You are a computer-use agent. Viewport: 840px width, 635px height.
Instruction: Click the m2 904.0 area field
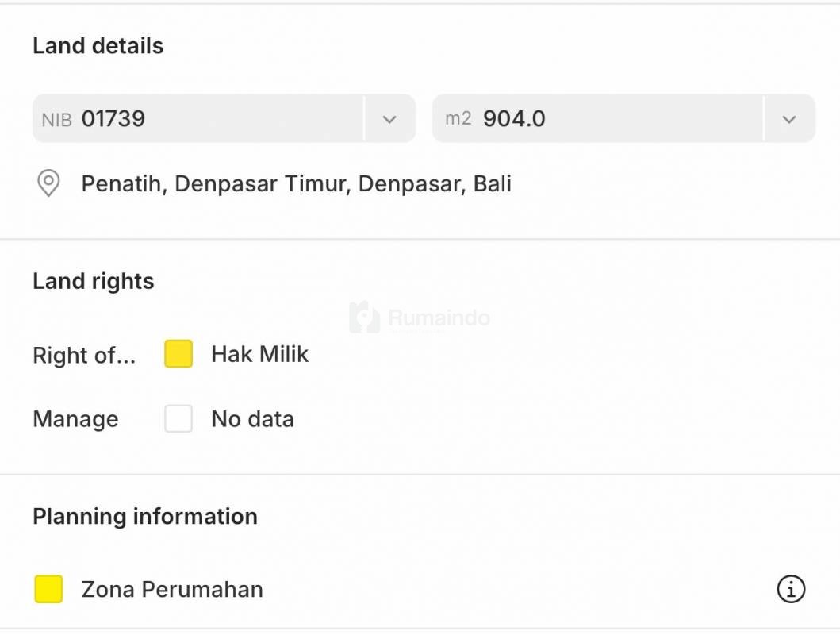tap(596, 119)
